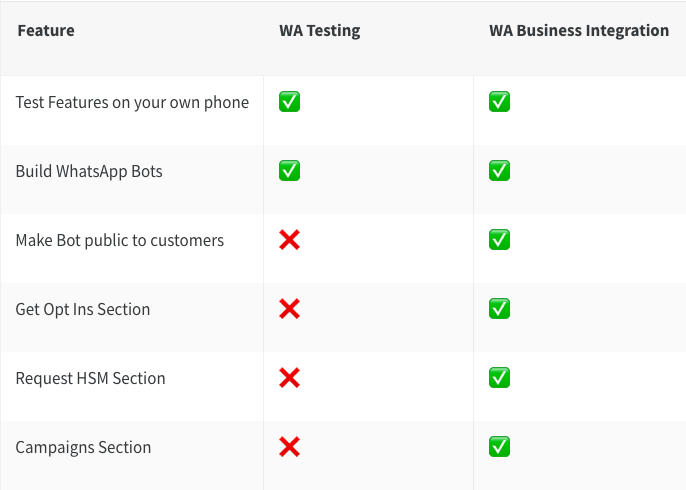Click green check for Make Bot public to customers
The image size is (686, 490).
pyautogui.click(x=499, y=240)
